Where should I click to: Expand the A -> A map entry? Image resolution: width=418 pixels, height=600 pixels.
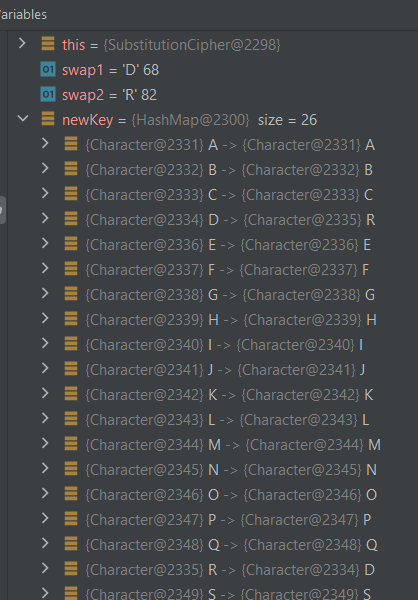45,143
